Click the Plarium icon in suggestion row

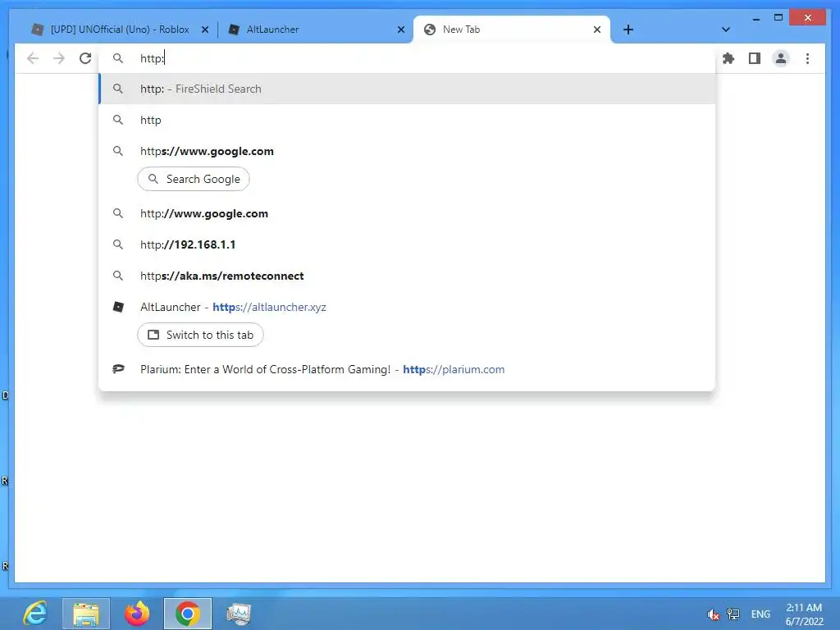(x=118, y=369)
